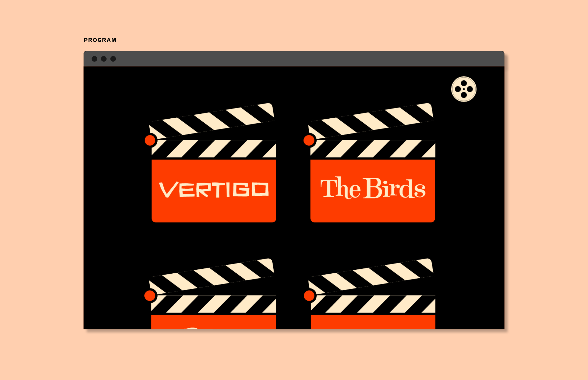
Task: Click the middle dot in window title bar
Action: click(x=104, y=59)
